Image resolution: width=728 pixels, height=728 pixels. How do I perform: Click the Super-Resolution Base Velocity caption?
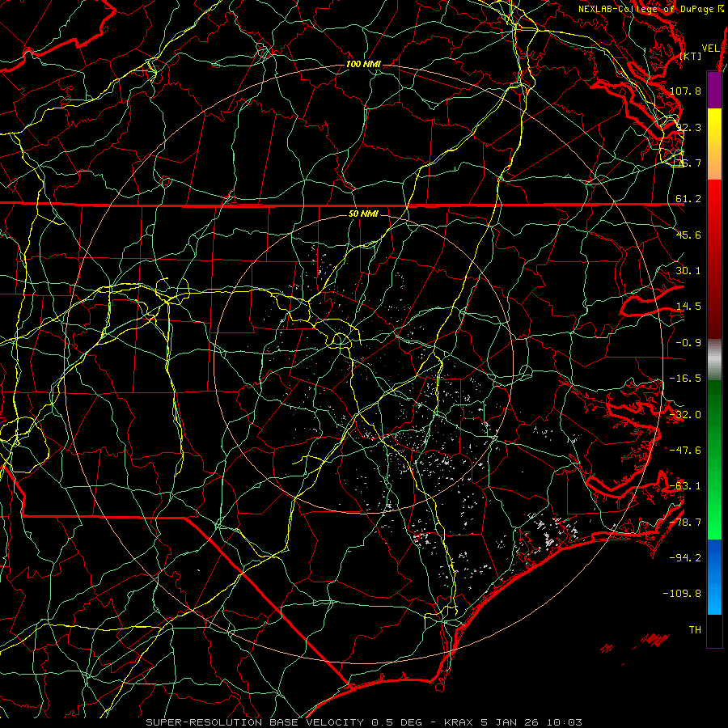point(363,722)
